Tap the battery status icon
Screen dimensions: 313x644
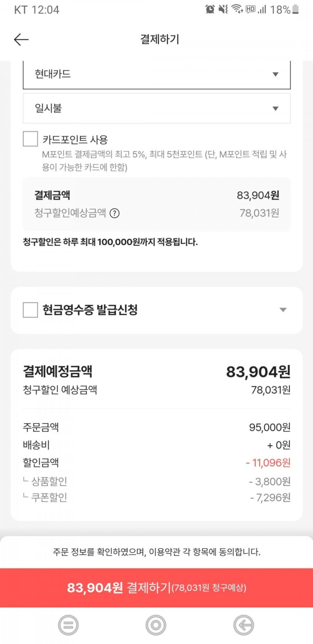[295, 9]
